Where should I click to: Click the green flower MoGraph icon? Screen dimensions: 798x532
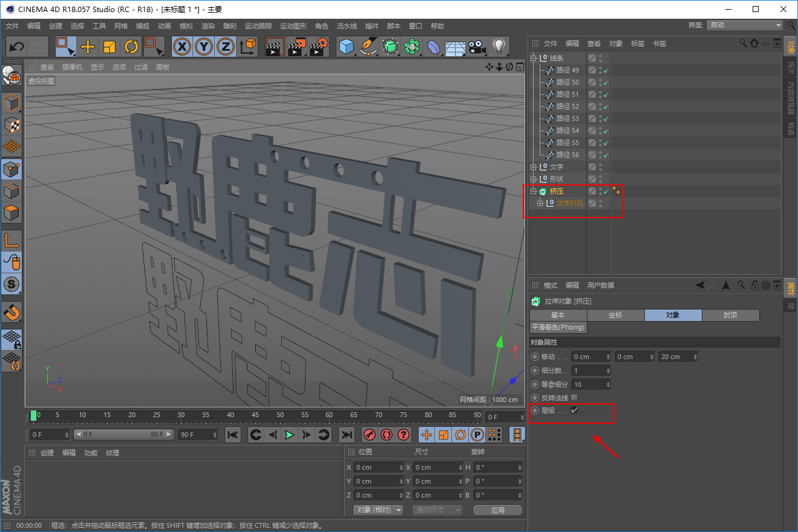click(x=413, y=47)
